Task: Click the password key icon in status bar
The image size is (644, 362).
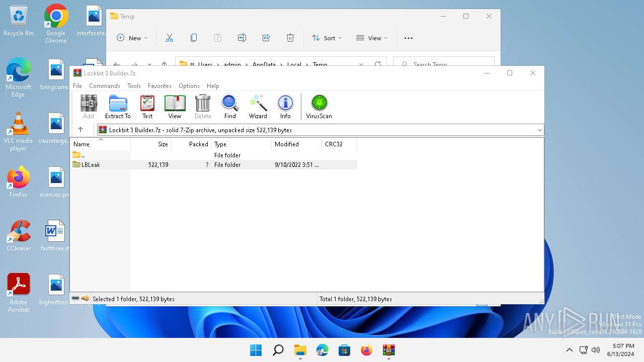Action: pos(85,299)
